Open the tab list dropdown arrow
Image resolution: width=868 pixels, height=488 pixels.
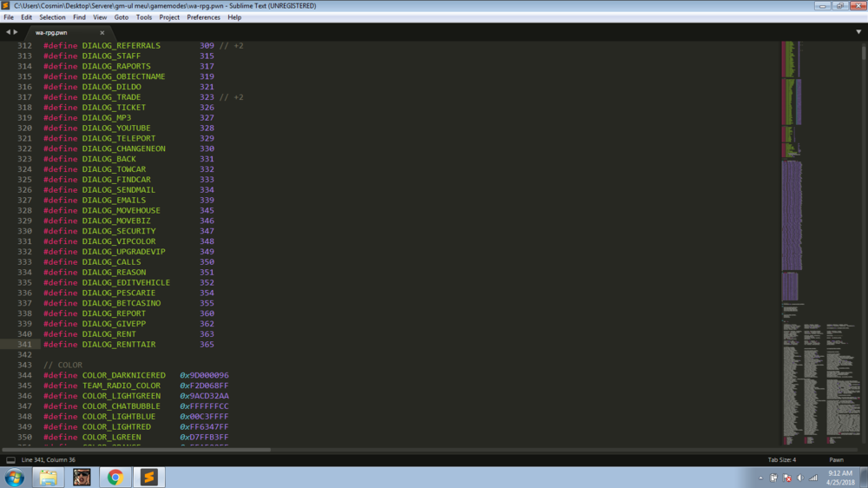pyautogui.click(x=858, y=32)
